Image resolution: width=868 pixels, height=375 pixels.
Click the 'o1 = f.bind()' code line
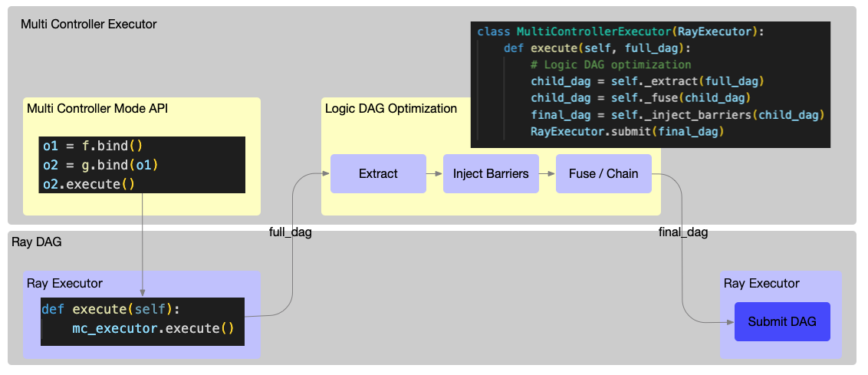pyautogui.click(x=93, y=146)
